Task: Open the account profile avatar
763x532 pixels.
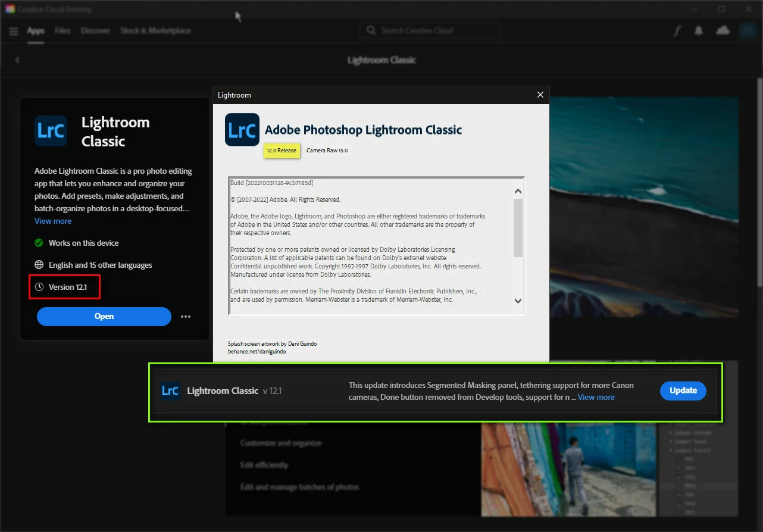Action: point(747,31)
